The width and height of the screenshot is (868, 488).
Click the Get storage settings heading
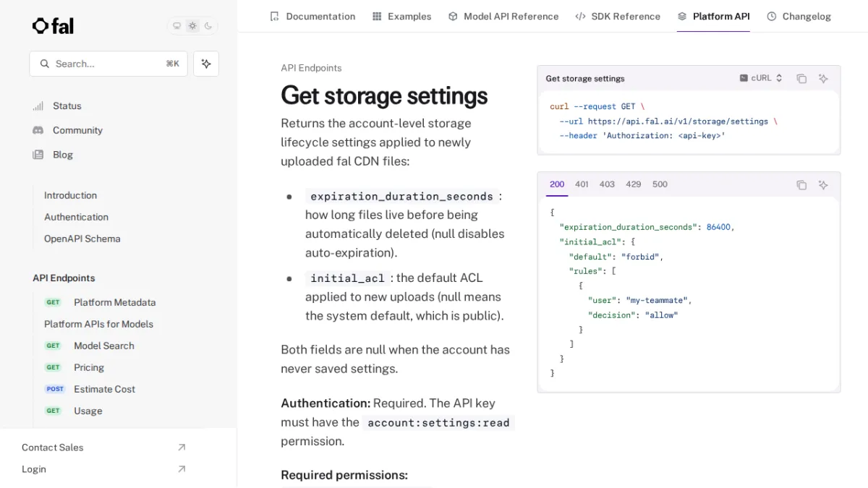click(x=384, y=95)
